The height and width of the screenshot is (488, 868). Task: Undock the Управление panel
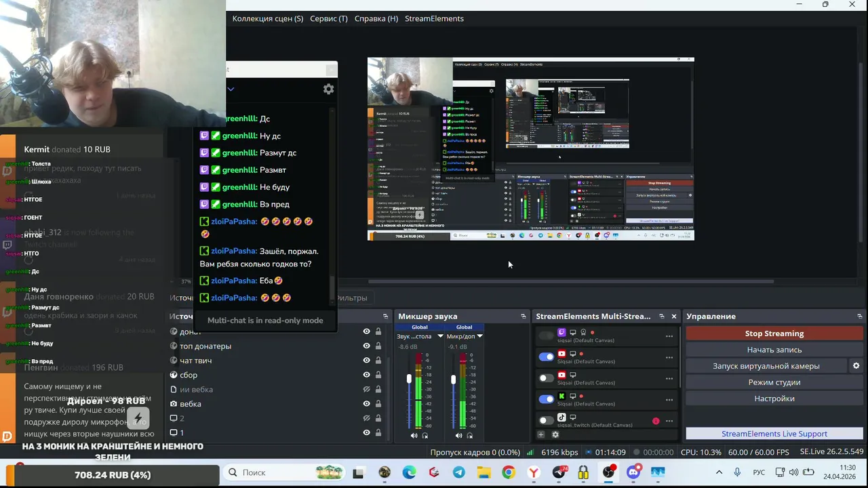pyautogui.click(x=860, y=317)
